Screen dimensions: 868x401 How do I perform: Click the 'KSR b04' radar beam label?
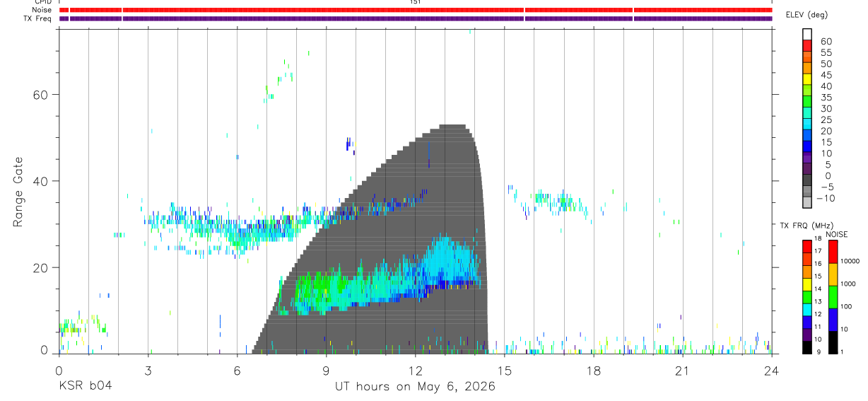85,386
